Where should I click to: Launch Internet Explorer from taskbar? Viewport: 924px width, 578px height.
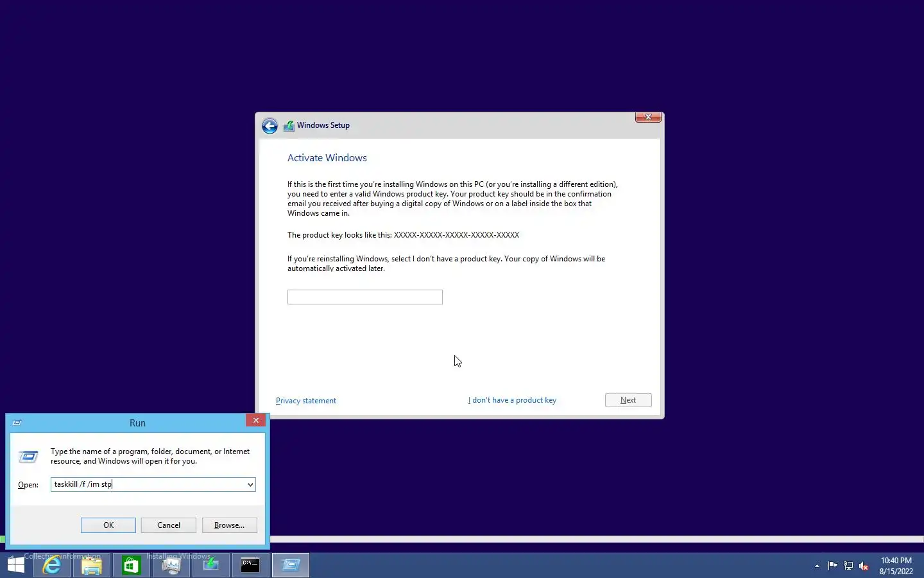click(52, 565)
